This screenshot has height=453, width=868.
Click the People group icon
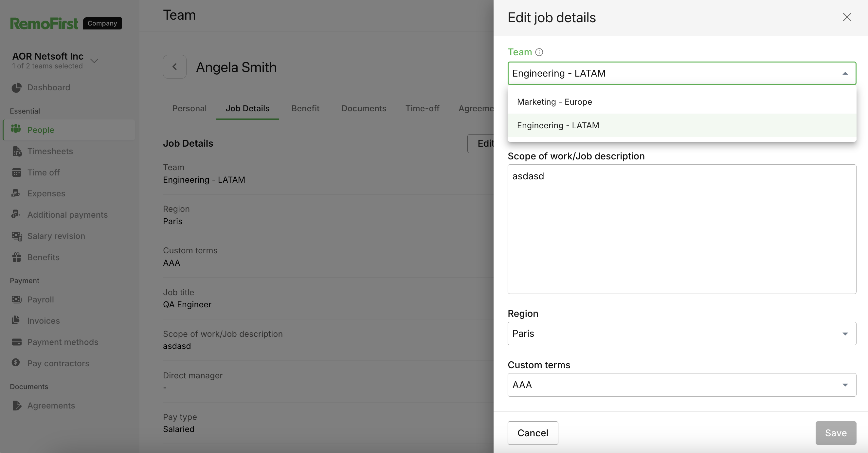click(x=16, y=129)
